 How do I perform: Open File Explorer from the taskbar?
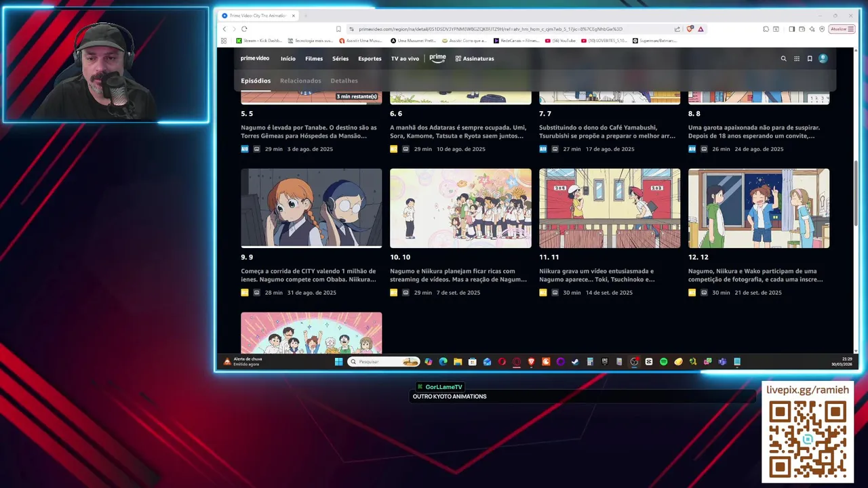[x=458, y=362]
